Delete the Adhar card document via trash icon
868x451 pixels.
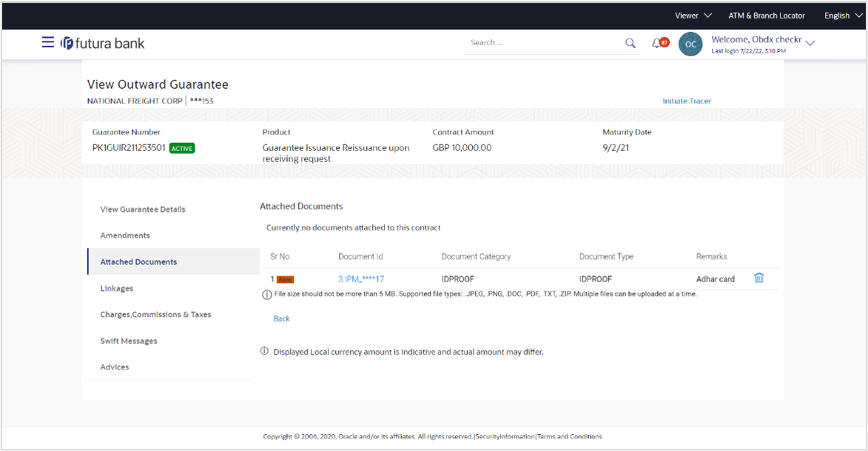point(759,278)
